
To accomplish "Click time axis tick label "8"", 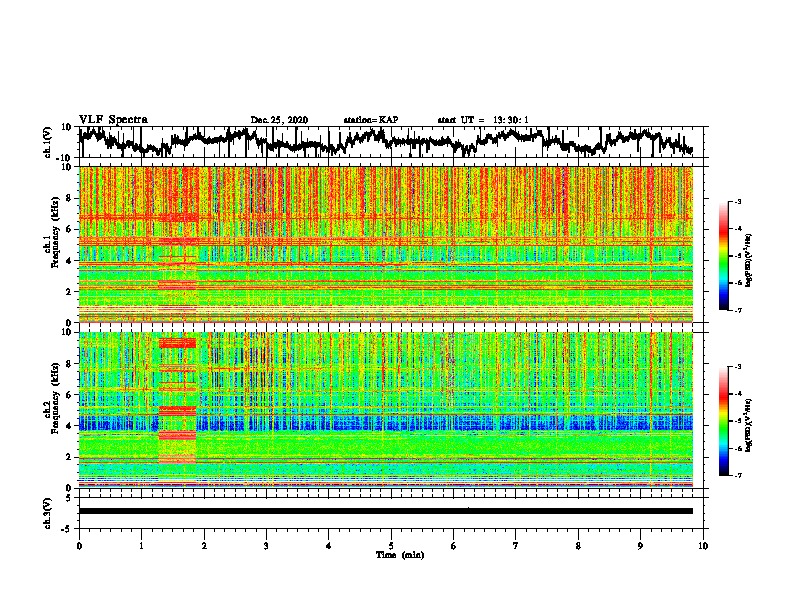I will click(578, 546).
